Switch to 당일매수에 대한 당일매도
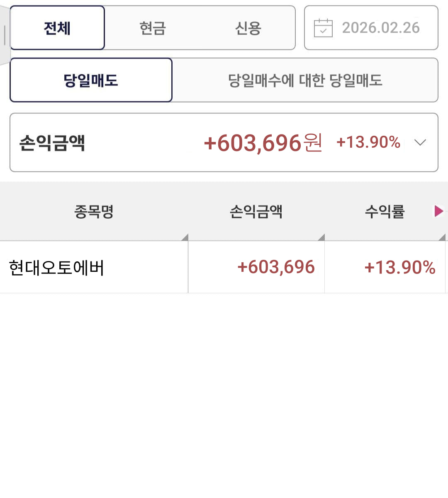The width and height of the screenshot is (448, 498). [x=305, y=80]
